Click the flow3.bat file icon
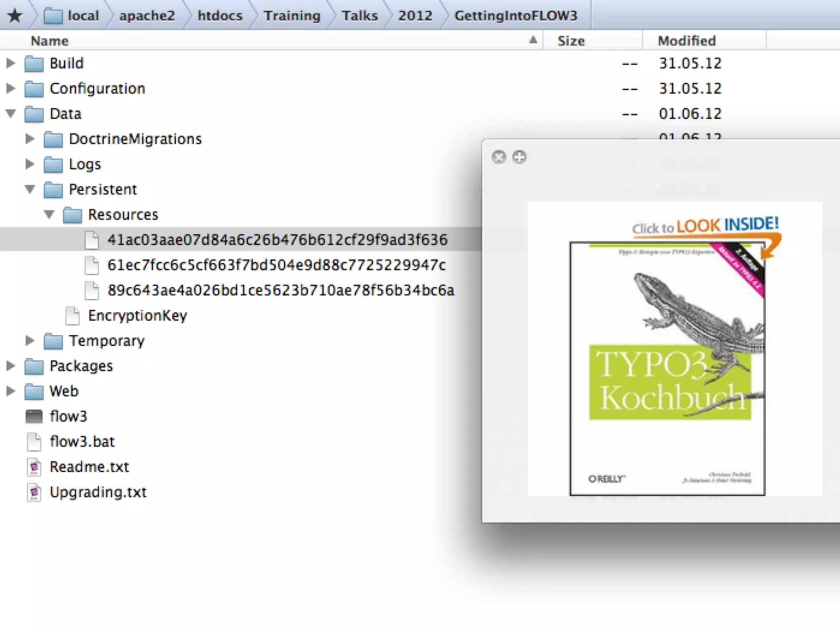 tap(34, 442)
